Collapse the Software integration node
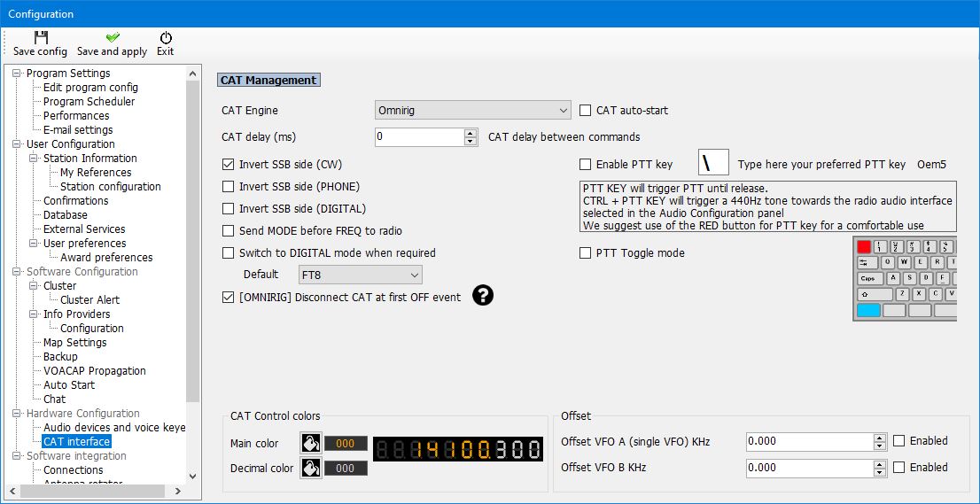 17,456
